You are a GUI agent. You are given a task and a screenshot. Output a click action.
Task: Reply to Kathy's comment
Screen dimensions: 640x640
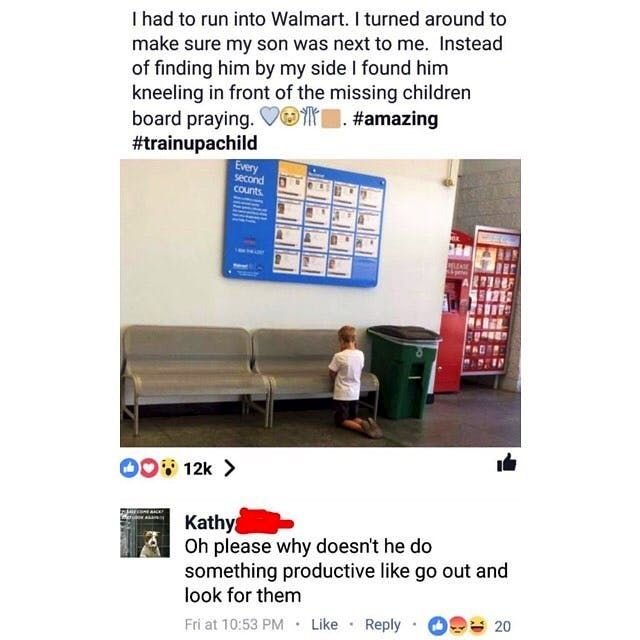coord(383,625)
